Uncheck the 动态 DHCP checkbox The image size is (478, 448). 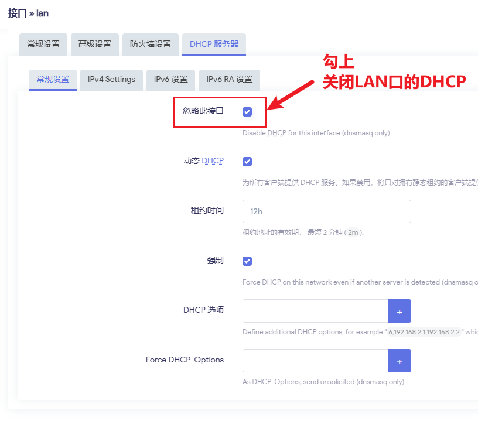tap(247, 162)
